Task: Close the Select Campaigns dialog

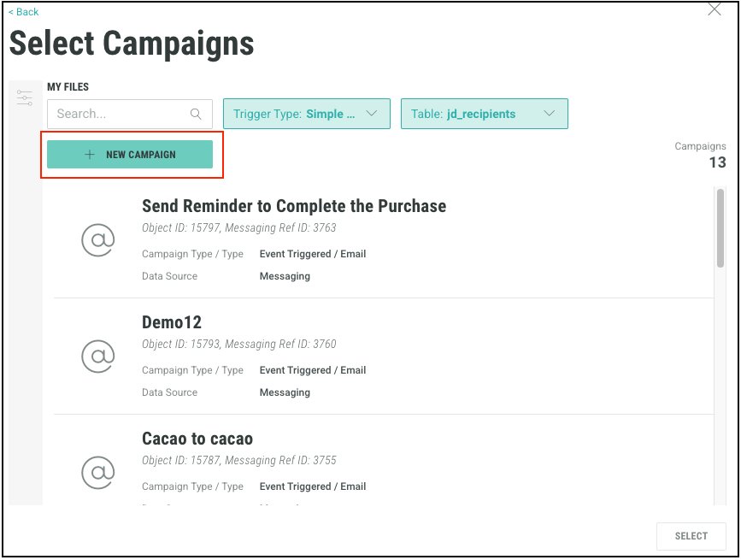Action: (715, 9)
